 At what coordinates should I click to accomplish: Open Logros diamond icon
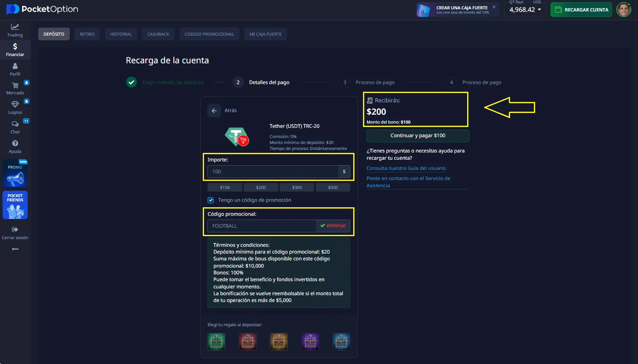pos(15,104)
